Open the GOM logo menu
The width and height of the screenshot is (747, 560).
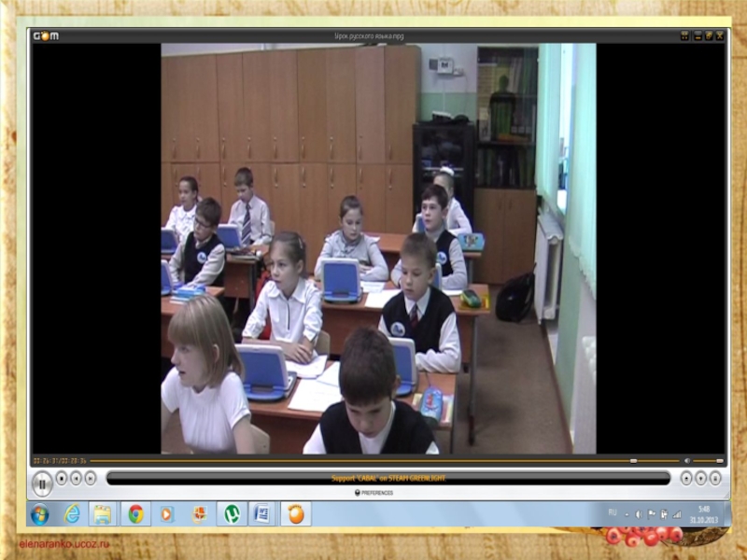point(46,35)
